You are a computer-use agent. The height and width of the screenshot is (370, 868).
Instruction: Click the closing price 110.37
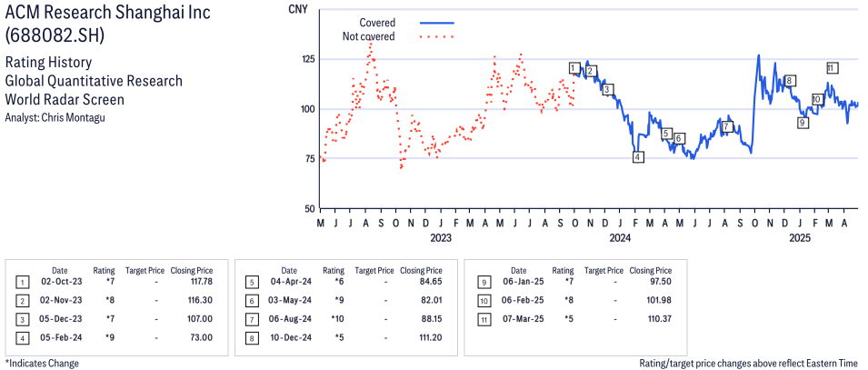point(660,318)
